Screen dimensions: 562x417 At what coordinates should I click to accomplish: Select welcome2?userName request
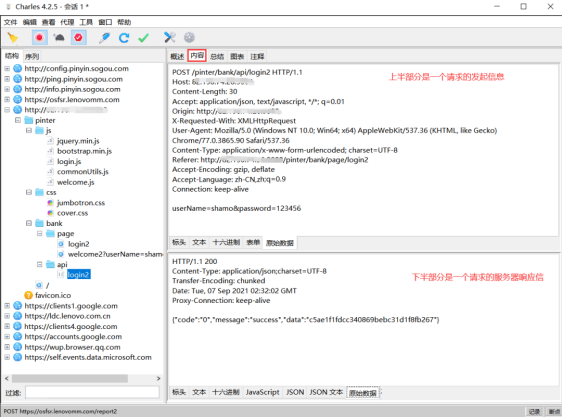tap(115, 254)
